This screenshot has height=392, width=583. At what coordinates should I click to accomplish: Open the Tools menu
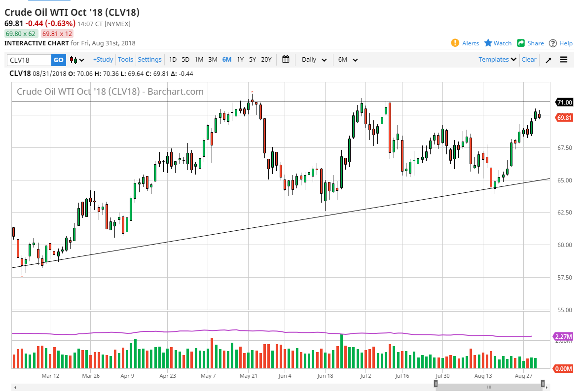[125, 59]
